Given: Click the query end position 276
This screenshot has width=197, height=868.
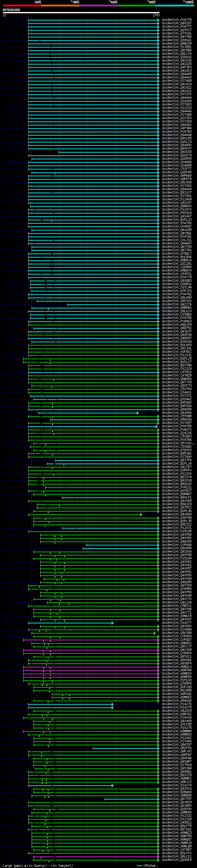Looking at the screenshot, I should click(x=155, y=15).
